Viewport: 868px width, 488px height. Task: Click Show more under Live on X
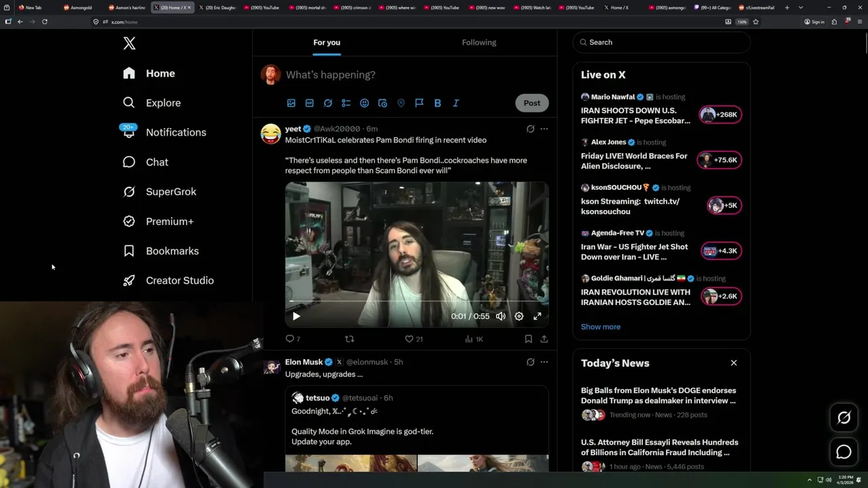[x=600, y=327]
